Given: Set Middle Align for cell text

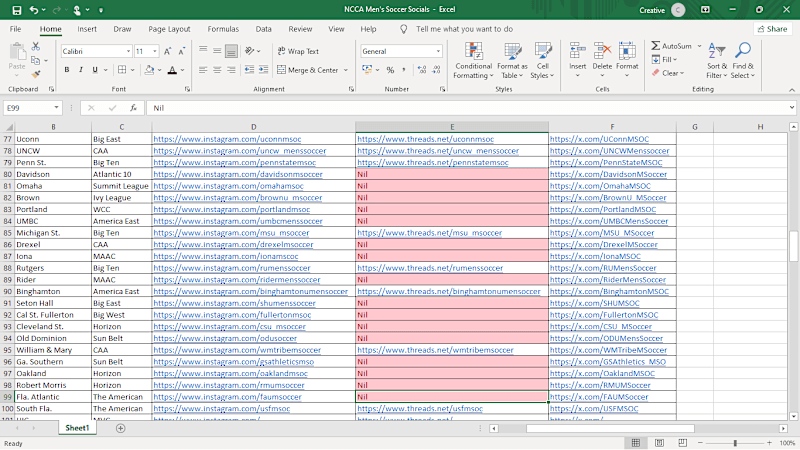Looking at the screenshot, I should coord(217,51).
